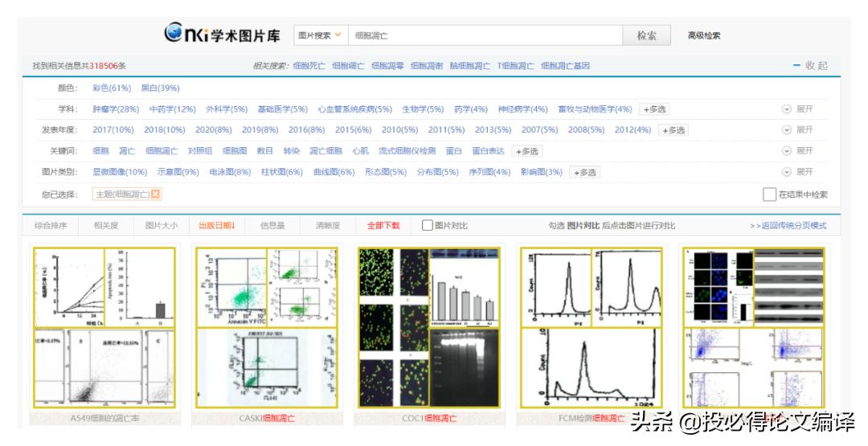Open 高级检索 advanced search
This screenshot has width=868, height=446.
point(703,35)
